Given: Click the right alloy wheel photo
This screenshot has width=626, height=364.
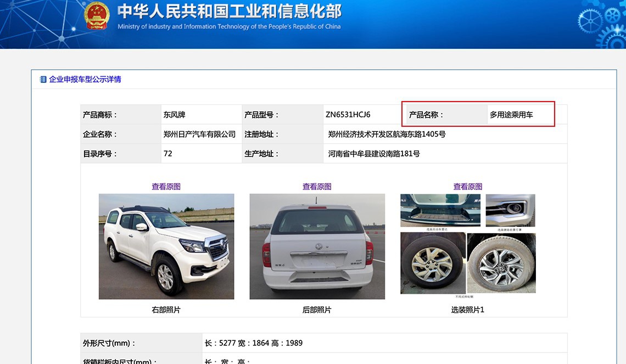Looking at the screenshot, I should (x=501, y=263).
